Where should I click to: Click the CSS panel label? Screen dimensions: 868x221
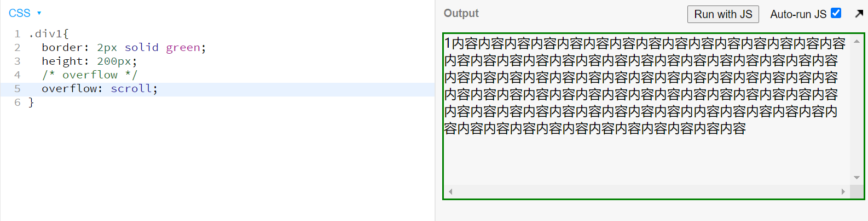pos(20,13)
